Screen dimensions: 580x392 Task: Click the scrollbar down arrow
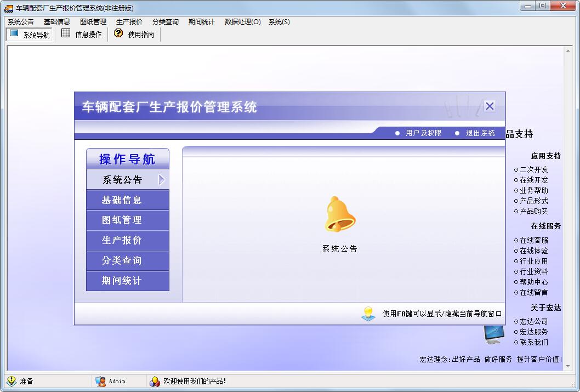point(568,366)
